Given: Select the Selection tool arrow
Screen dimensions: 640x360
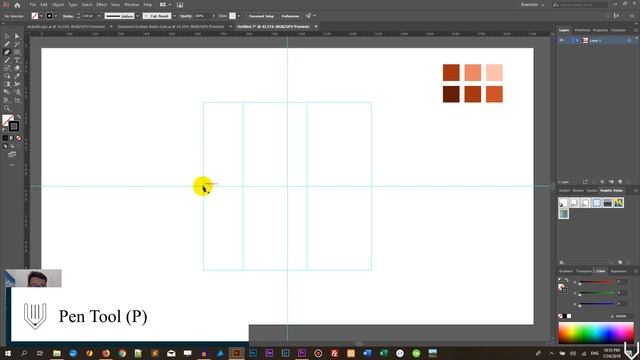Looking at the screenshot, I should coord(7,36).
